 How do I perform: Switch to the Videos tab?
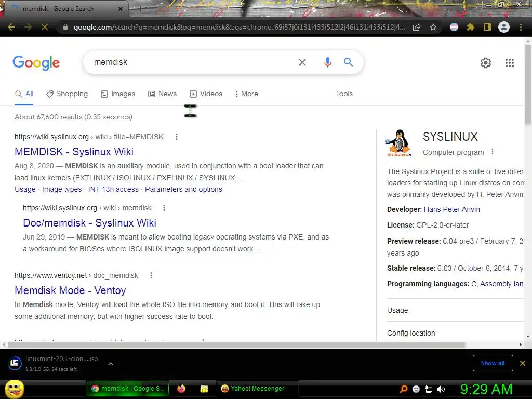point(206,94)
